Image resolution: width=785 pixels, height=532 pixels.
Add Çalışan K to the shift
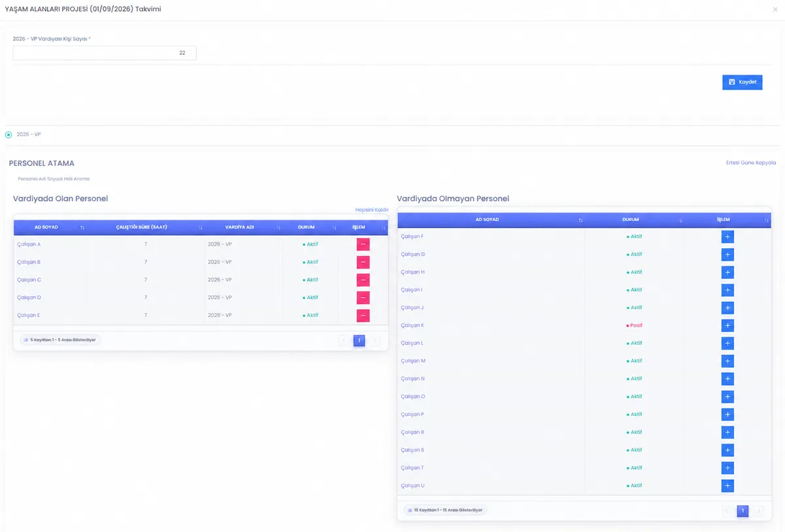pyautogui.click(x=727, y=325)
